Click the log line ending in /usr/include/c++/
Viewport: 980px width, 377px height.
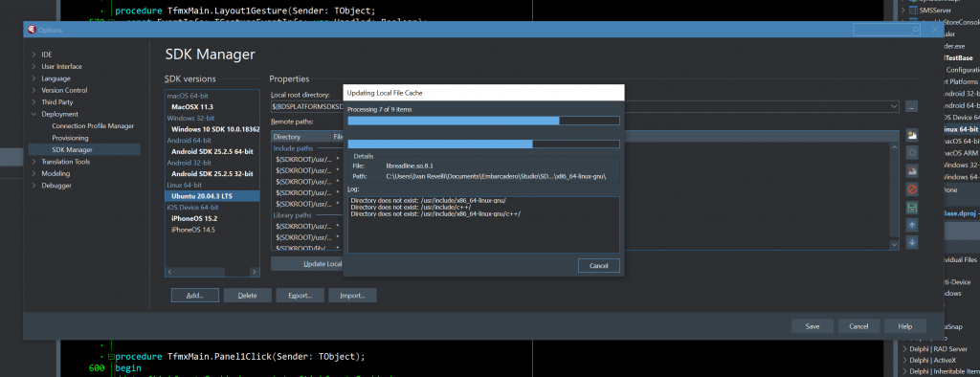coord(411,207)
